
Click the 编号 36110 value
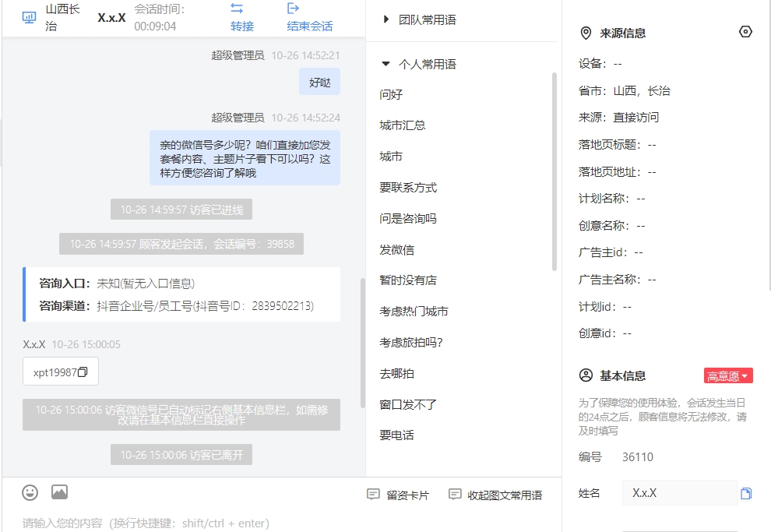click(638, 457)
